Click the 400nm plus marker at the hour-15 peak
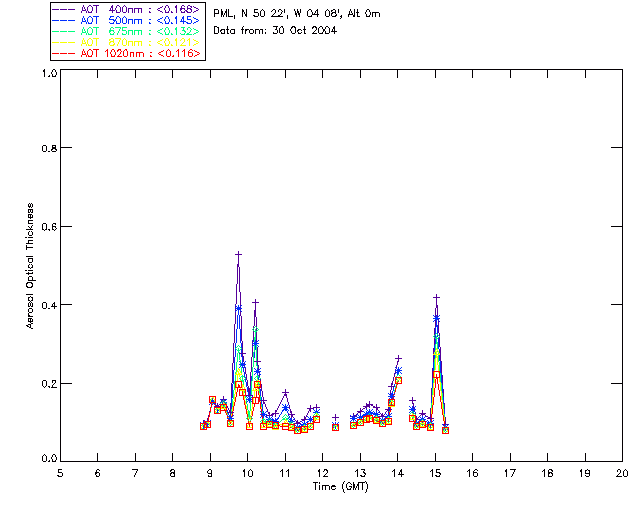This screenshot has height=512, width=640. tap(436, 297)
